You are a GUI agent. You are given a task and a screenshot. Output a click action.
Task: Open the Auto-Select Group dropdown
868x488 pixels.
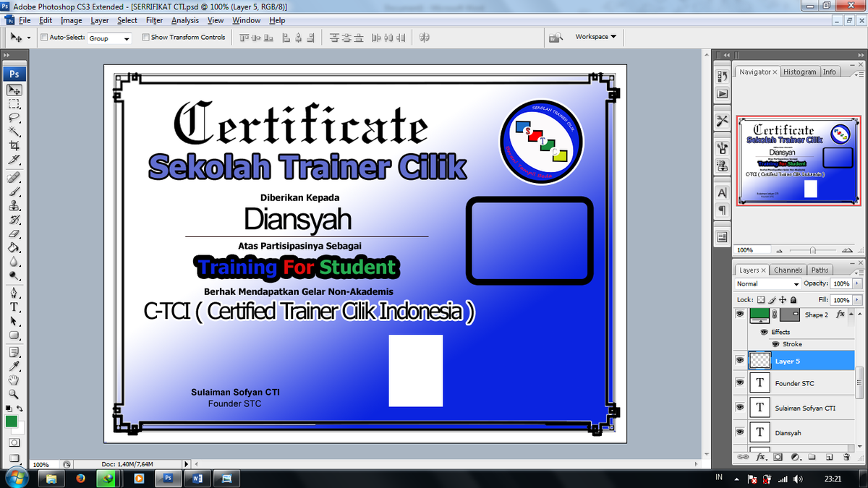(x=109, y=37)
